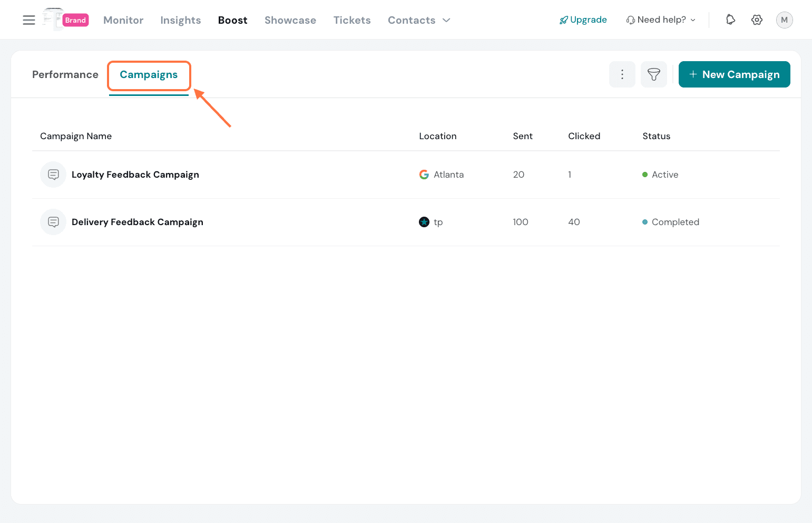Click the Google icon next to Atlanta
The image size is (812, 523).
click(424, 175)
